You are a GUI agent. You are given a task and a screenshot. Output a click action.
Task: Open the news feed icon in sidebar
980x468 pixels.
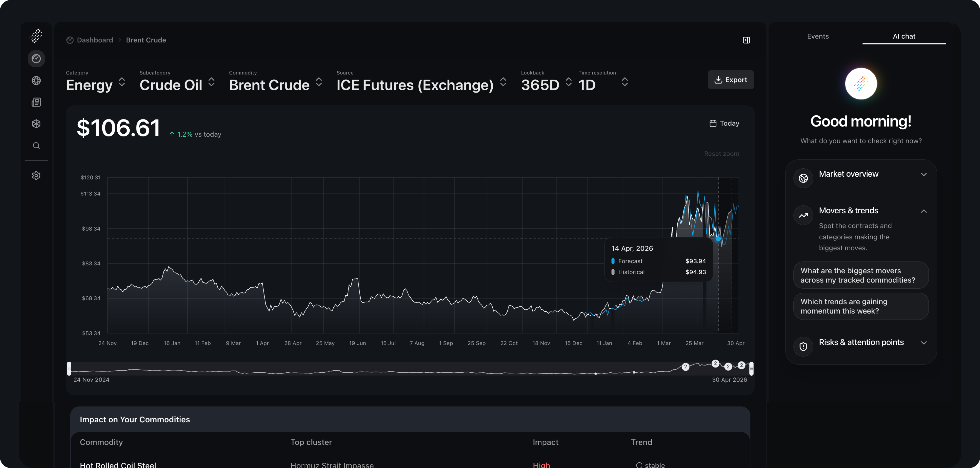pyautogui.click(x=36, y=102)
